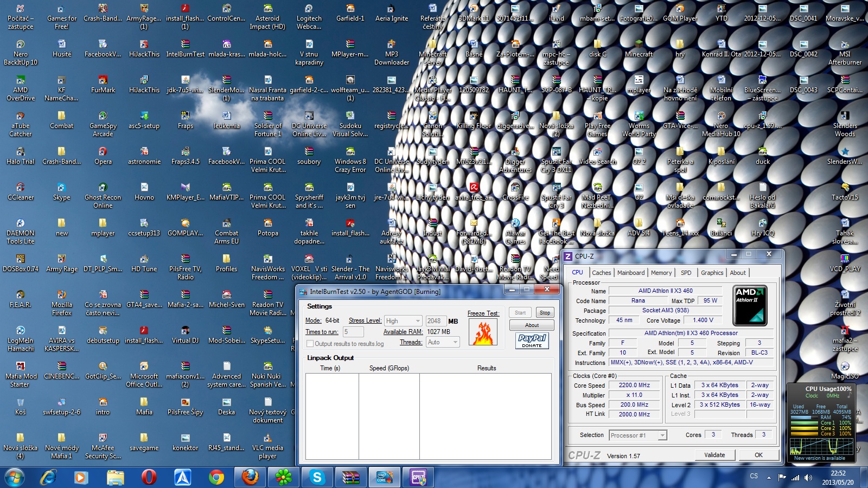Open the Stress Level dropdown

403,321
